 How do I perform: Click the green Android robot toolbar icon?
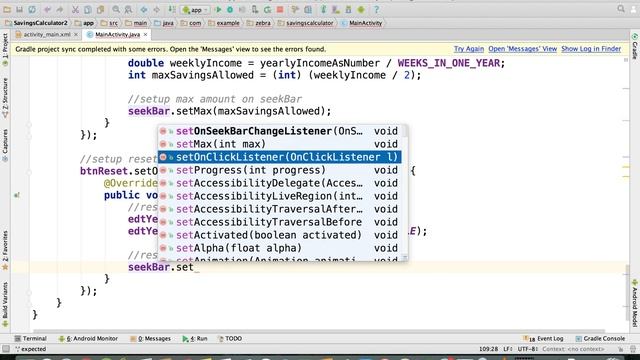pos(361,9)
